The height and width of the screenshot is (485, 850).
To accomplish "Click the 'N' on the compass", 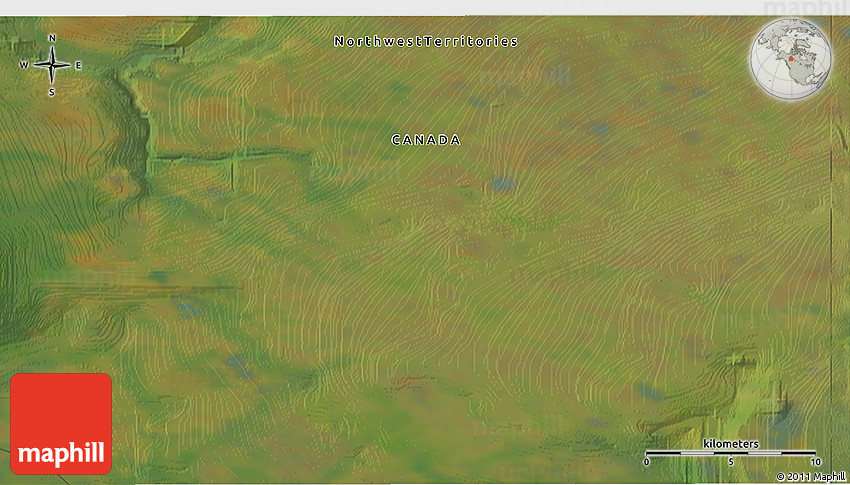I will pyautogui.click(x=53, y=38).
